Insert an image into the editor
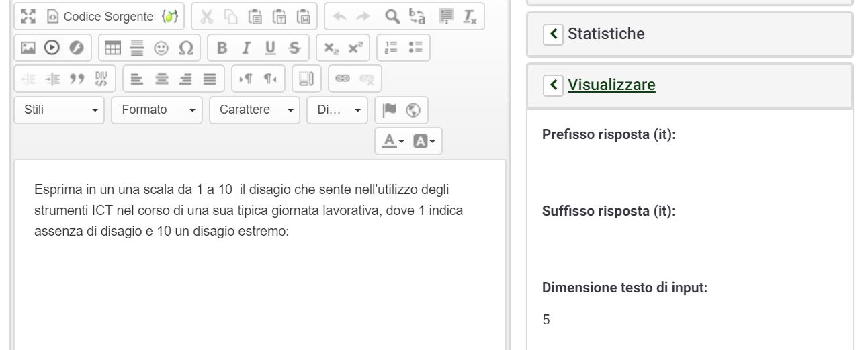The height and width of the screenshot is (350, 868). 28,48
